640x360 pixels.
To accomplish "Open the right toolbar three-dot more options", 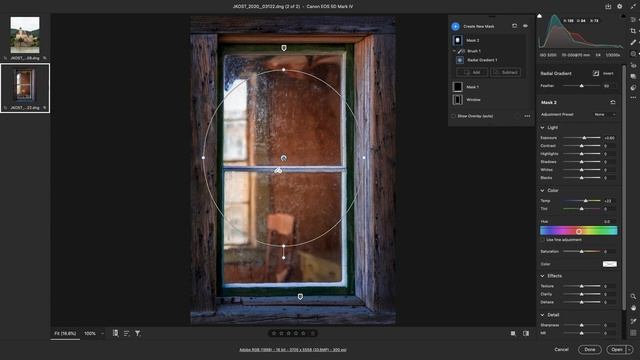I will tap(633, 98).
